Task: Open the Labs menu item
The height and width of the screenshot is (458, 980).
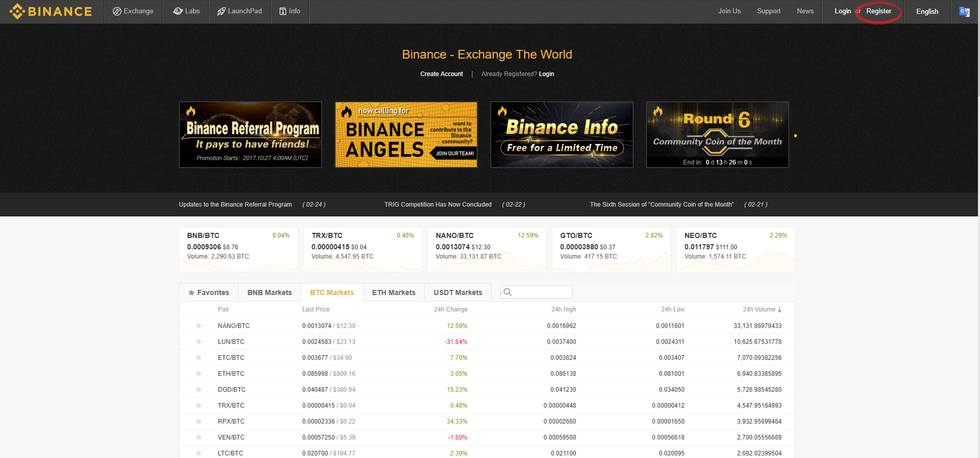Action: [186, 11]
